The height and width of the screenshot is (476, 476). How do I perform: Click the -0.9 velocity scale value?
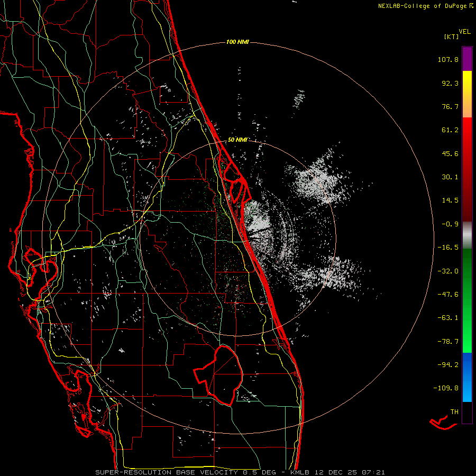[450, 224]
